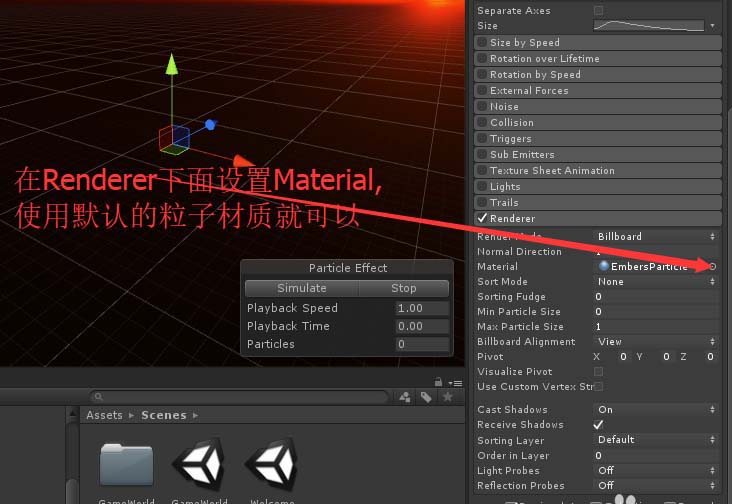Click the EmbersParticle material field
The height and width of the screenshot is (504, 732).
650,266
